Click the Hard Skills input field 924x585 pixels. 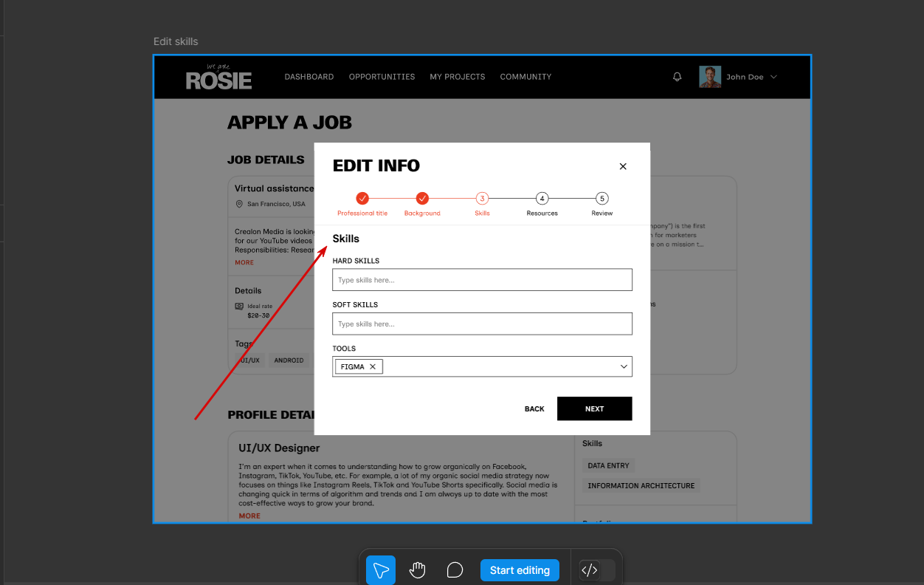482,280
